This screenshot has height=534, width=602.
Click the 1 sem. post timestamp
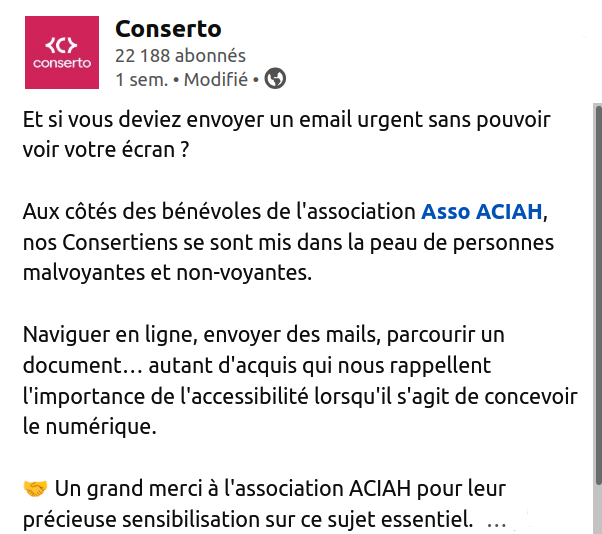click(142, 80)
